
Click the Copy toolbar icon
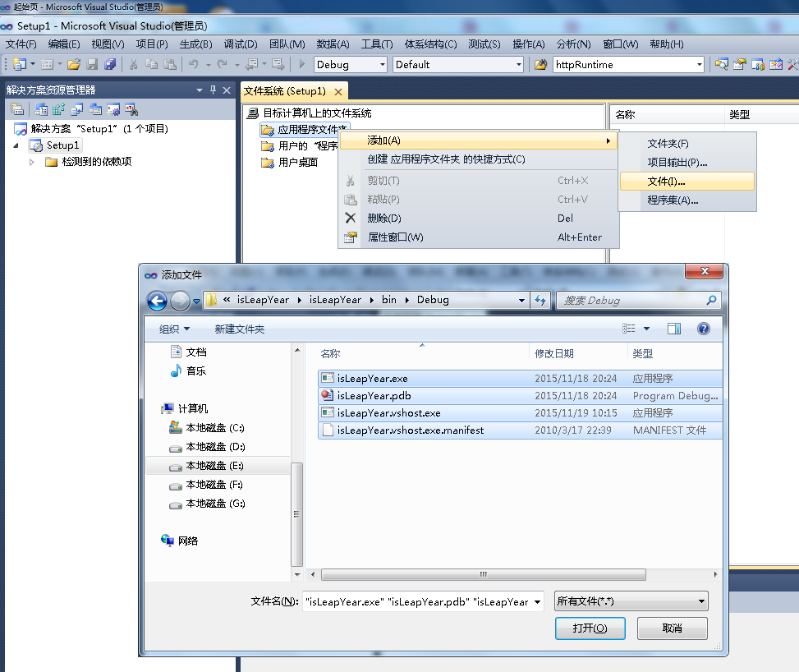[151, 64]
